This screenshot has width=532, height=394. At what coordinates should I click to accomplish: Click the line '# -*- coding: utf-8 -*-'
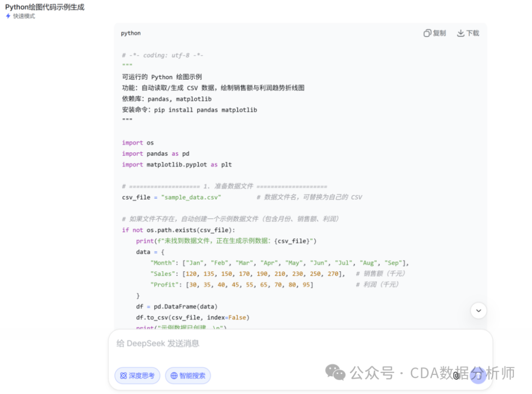163,55
